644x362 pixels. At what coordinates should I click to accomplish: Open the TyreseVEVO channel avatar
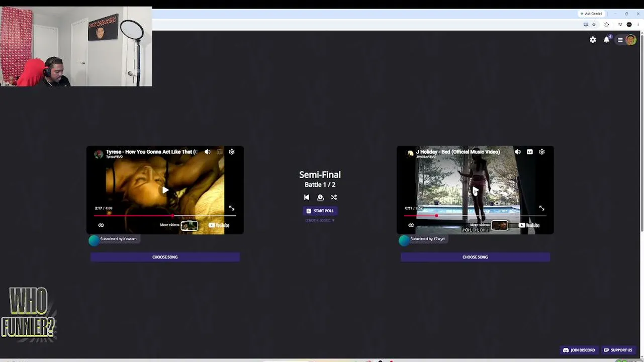pos(99,154)
